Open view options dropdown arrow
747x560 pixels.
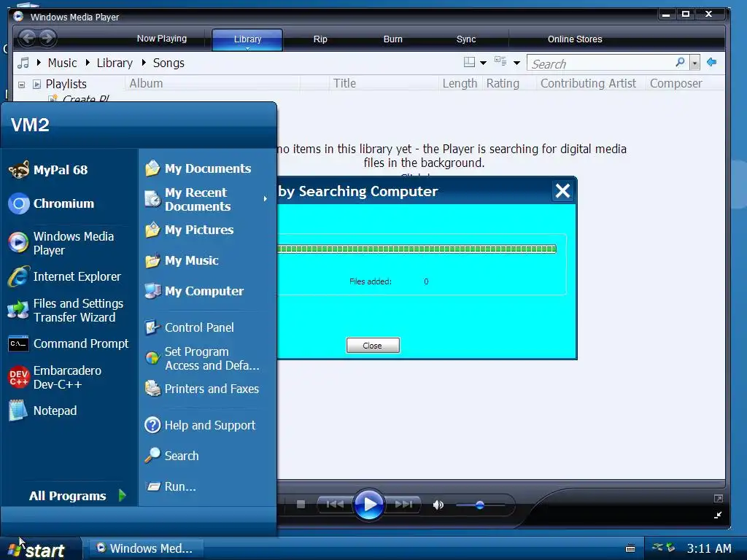pyautogui.click(x=517, y=63)
